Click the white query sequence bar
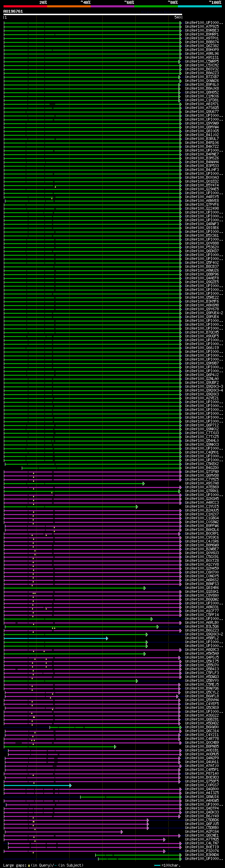This screenshot has width=225, height=868. [93, 14]
